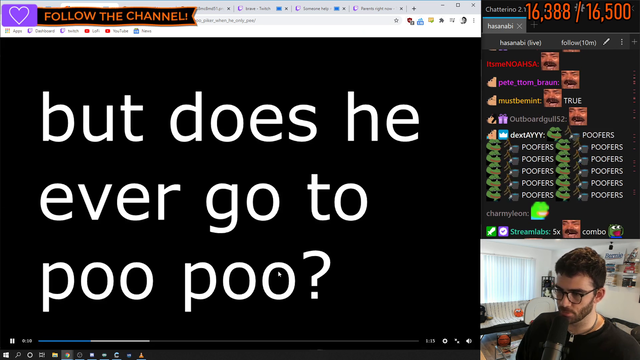This screenshot has width=640, height=360.
Task: Click the gift badge beside Outboardgull52
Action: [503, 119]
